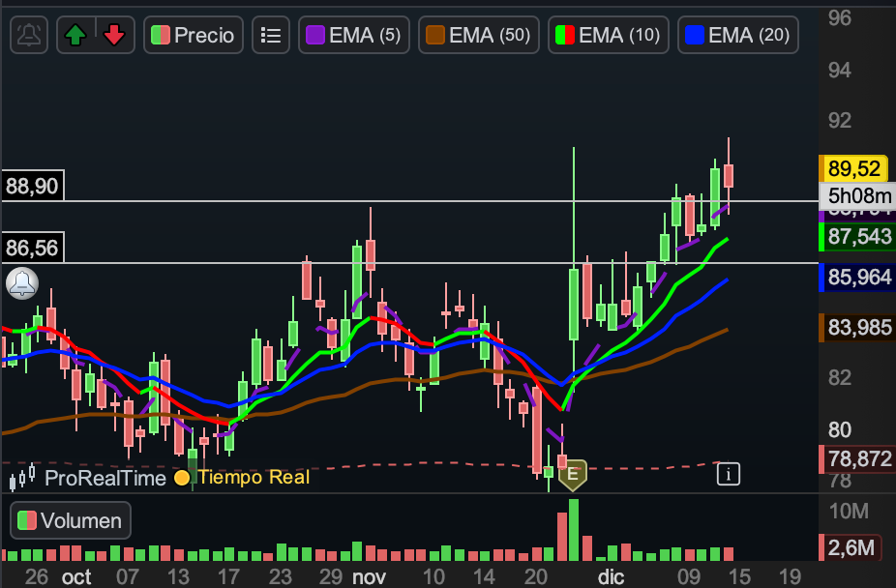Open the Precio settings dropdown
This screenshot has height=588, width=896.
tap(194, 36)
